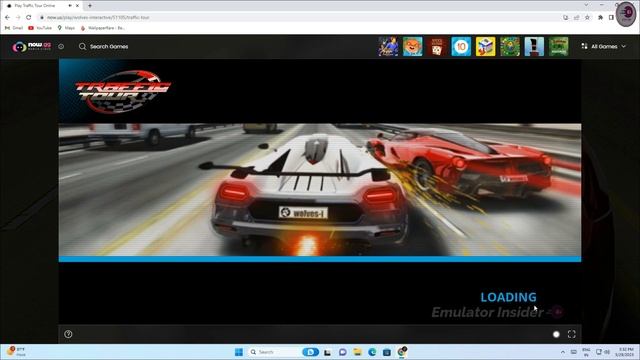
Task: Open the info icon beside now.gg logo
Action: pos(61,47)
